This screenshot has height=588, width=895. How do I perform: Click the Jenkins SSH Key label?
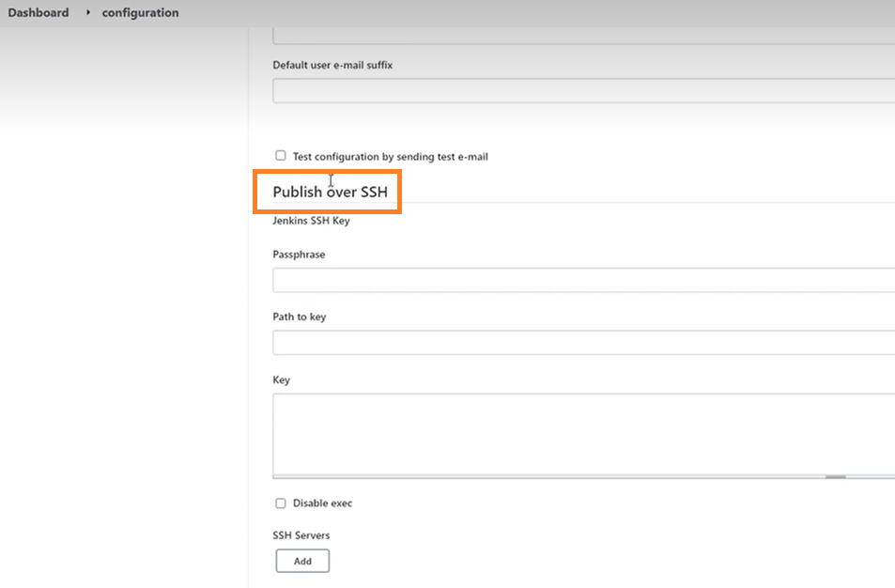[311, 221]
